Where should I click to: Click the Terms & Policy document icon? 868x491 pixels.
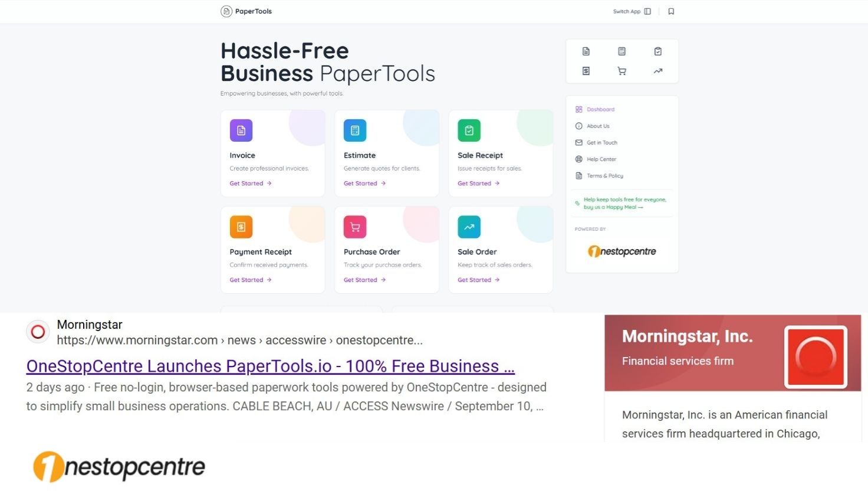point(578,175)
